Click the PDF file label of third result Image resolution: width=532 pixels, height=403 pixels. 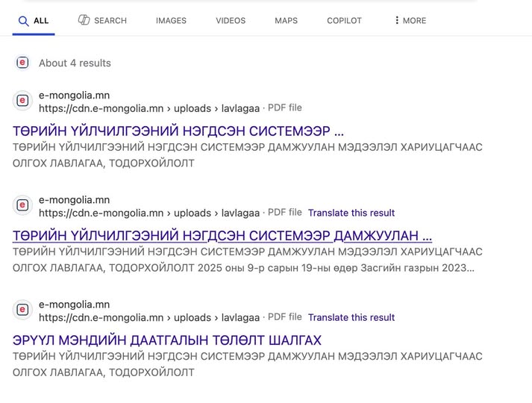point(285,317)
